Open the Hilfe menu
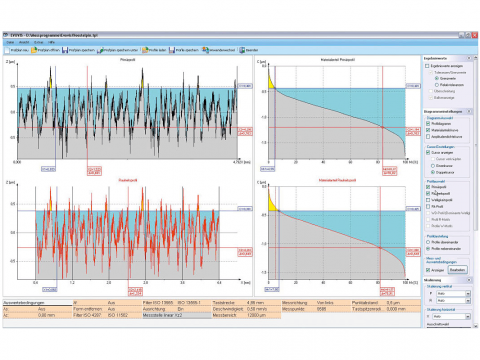The height and width of the screenshot is (360, 480). pos(51,42)
